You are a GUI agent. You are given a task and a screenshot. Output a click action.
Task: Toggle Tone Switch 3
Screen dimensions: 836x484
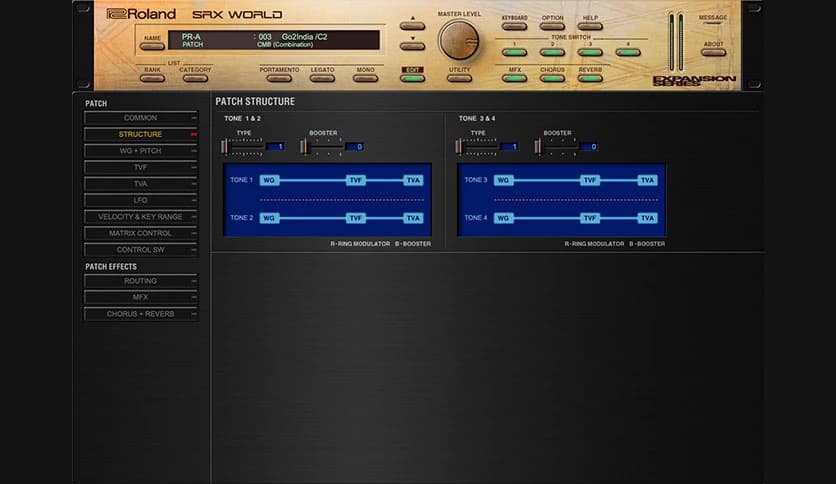[x=590, y=52]
